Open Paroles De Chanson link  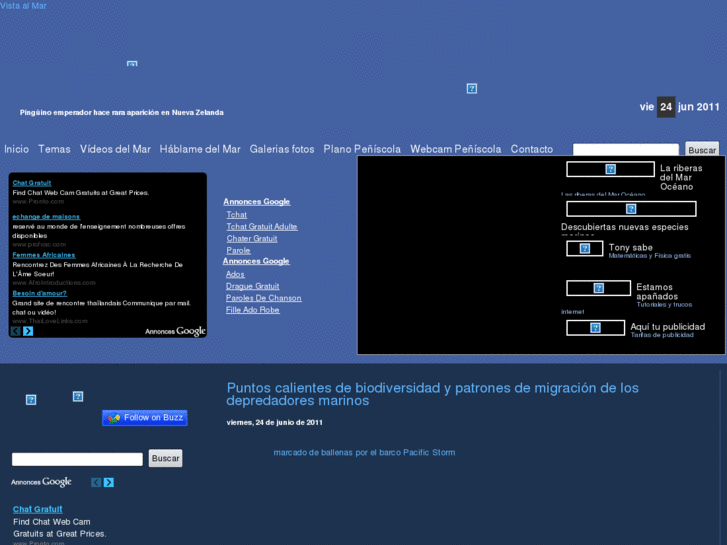pos(264,298)
